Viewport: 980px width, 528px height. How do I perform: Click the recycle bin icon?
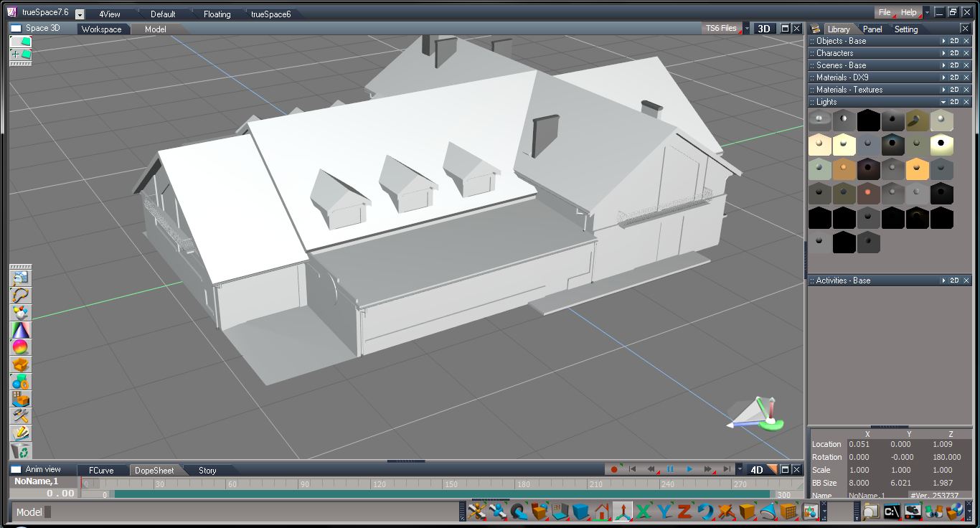[20, 451]
